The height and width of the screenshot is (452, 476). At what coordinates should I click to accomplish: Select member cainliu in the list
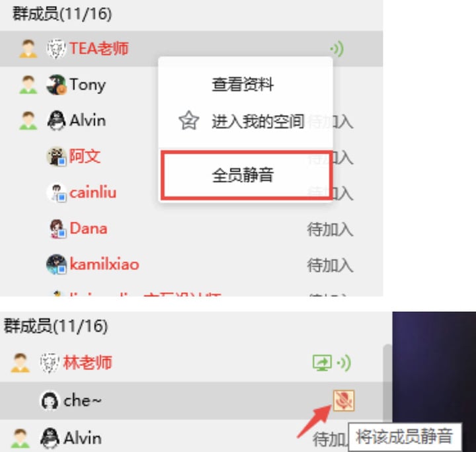[x=93, y=192]
